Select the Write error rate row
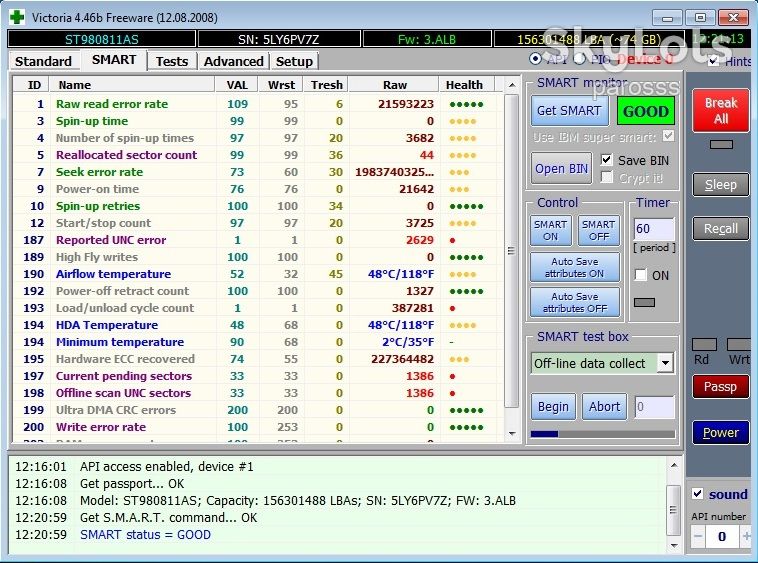The image size is (758, 563). coord(258,427)
